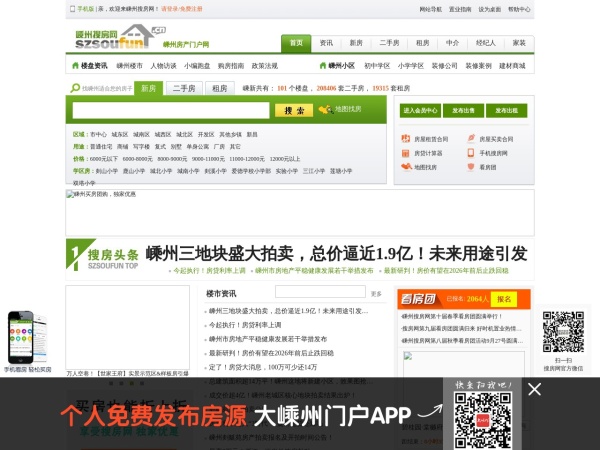This screenshot has height=450, width=600.
Task: Click the yellow 搜索 button
Action: pos(294,110)
